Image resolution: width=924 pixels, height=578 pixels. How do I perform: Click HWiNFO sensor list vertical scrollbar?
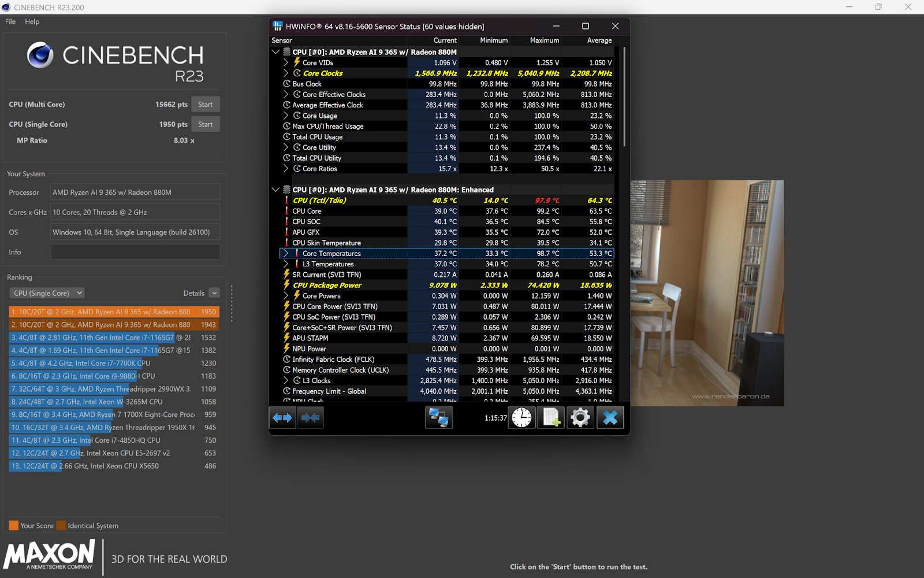(x=623, y=97)
